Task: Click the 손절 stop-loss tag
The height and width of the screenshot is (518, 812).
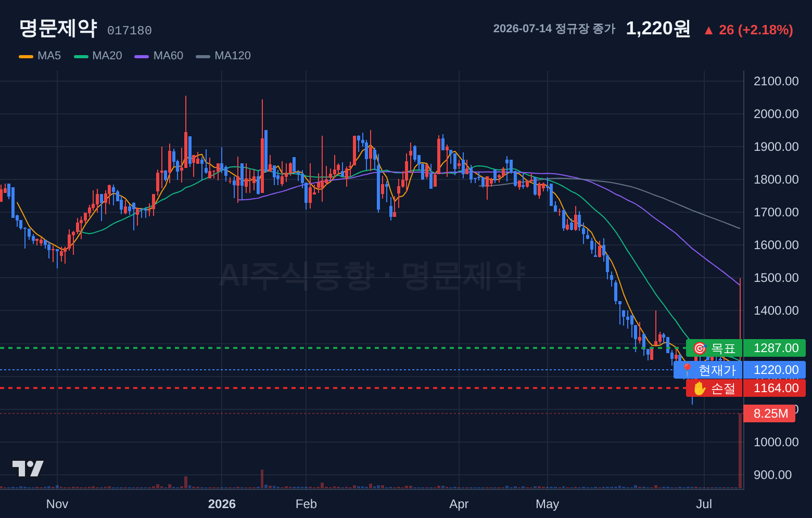Action: (x=714, y=388)
